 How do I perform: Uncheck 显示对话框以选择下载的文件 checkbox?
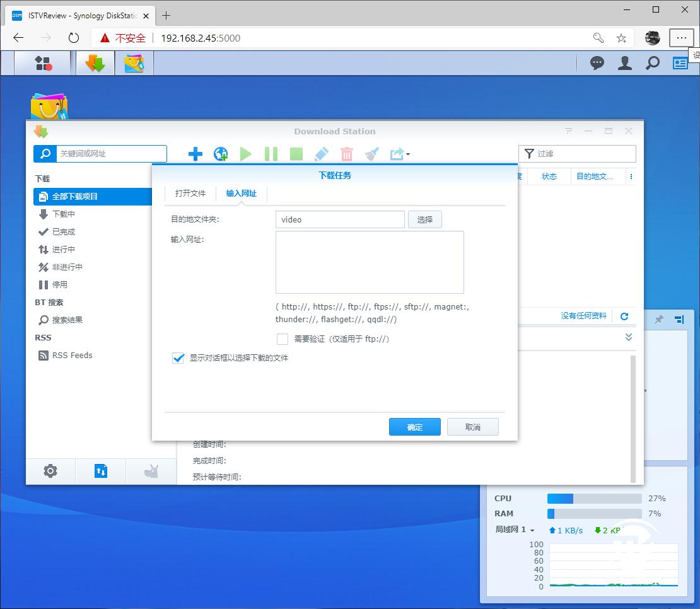(178, 358)
